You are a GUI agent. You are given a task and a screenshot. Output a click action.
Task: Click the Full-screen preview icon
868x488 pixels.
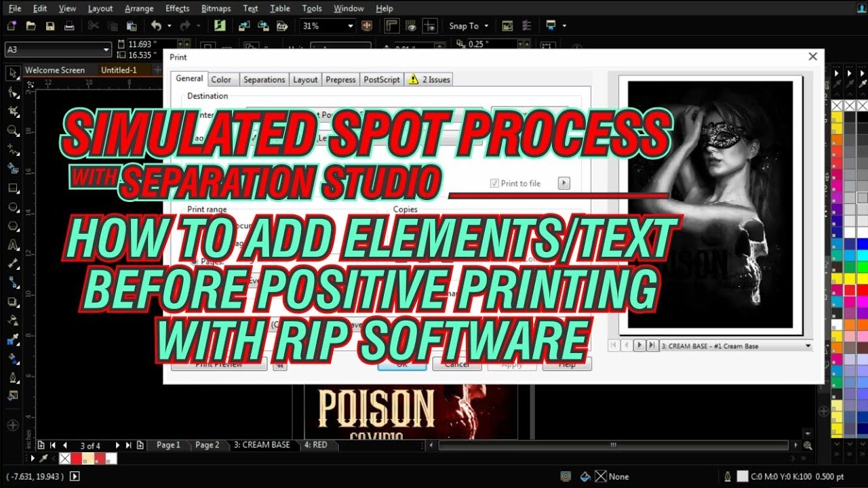pyautogui.click(x=368, y=26)
